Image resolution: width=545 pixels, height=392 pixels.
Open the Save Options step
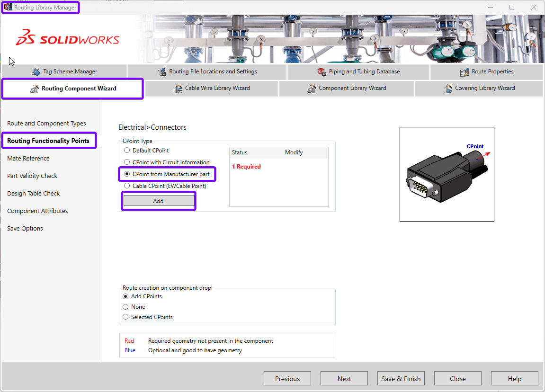click(x=25, y=228)
